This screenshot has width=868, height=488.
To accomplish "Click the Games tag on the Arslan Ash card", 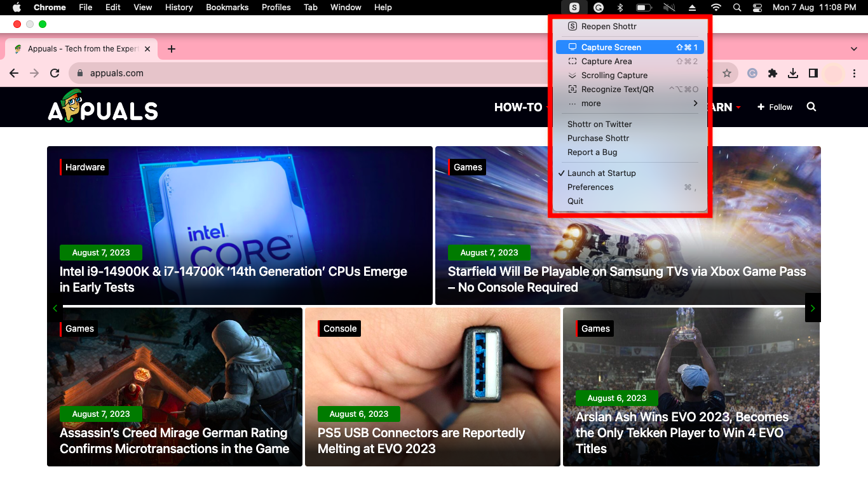I will pos(595,329).
